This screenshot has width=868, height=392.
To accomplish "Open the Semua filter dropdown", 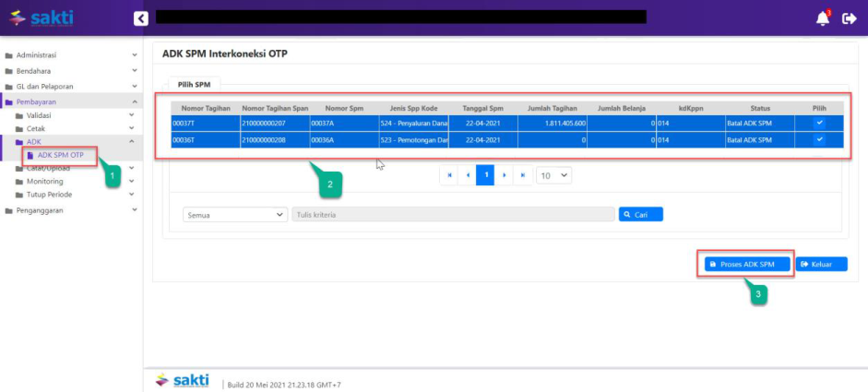I will pos(236,214).
